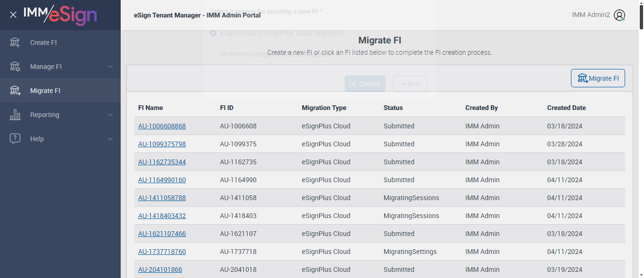The height and width of the screenshot is (278, 644).
Task: Click the FI Name column header
Action: coord(150,108)
